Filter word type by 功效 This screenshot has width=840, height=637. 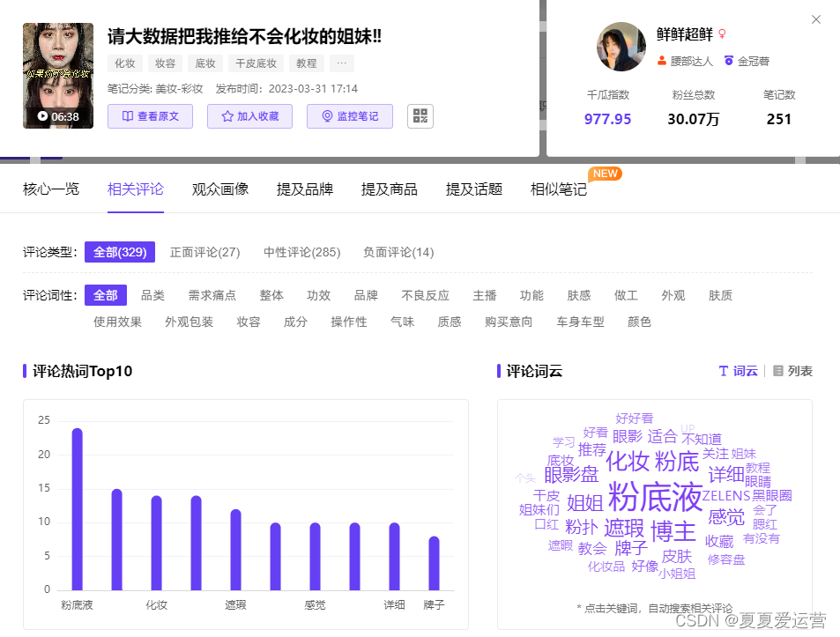point(319,295)
